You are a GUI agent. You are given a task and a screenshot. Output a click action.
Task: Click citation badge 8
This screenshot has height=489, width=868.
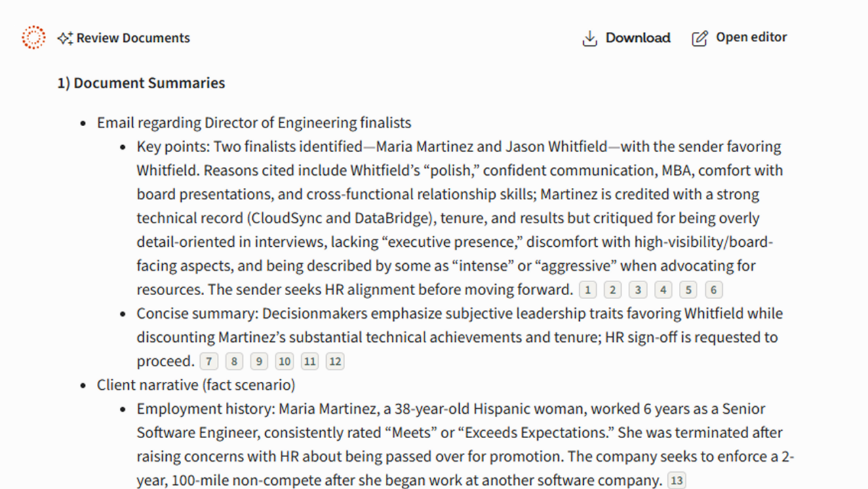point(234,361)
